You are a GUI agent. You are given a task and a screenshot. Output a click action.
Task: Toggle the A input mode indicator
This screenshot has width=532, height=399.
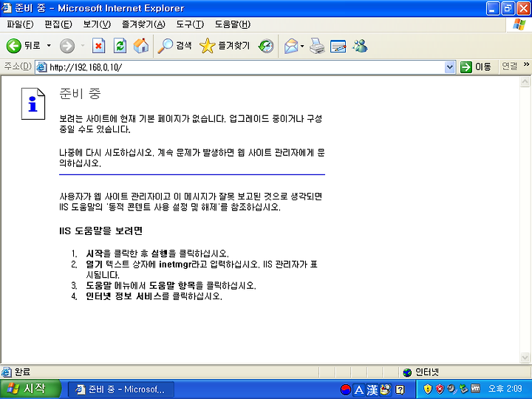[359, 390]
